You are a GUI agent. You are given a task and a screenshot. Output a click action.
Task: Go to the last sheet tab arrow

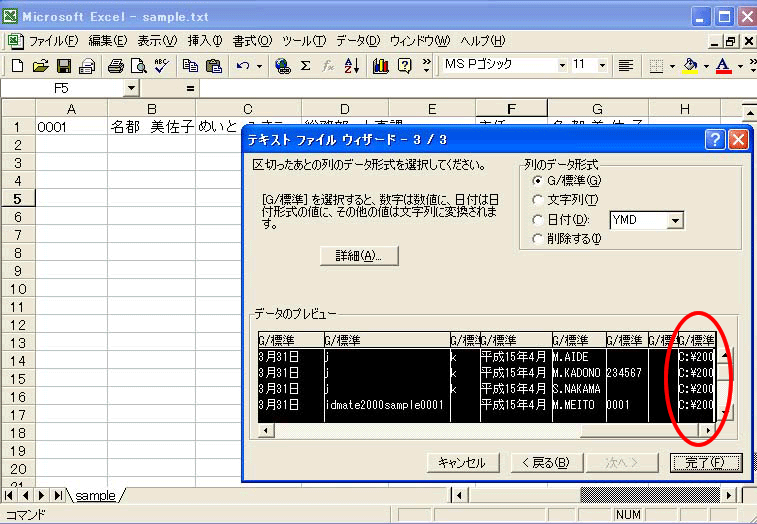click(58, 495)
